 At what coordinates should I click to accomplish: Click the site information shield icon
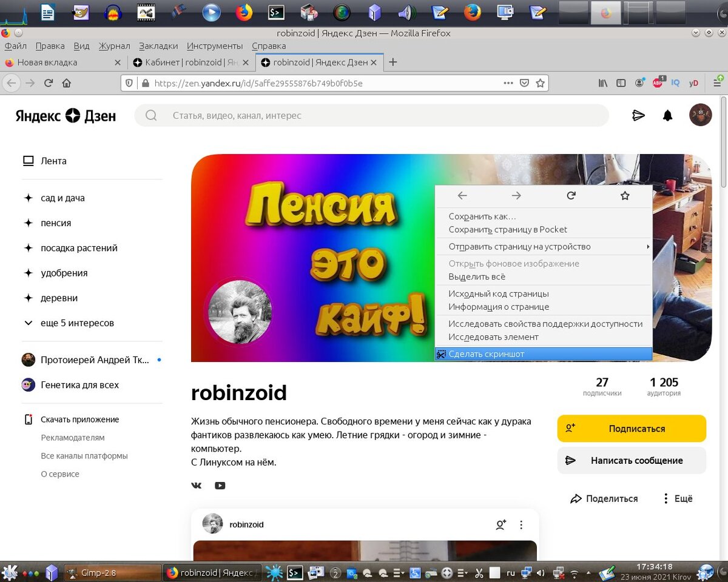pyautogui.click(x=129, y=83)
